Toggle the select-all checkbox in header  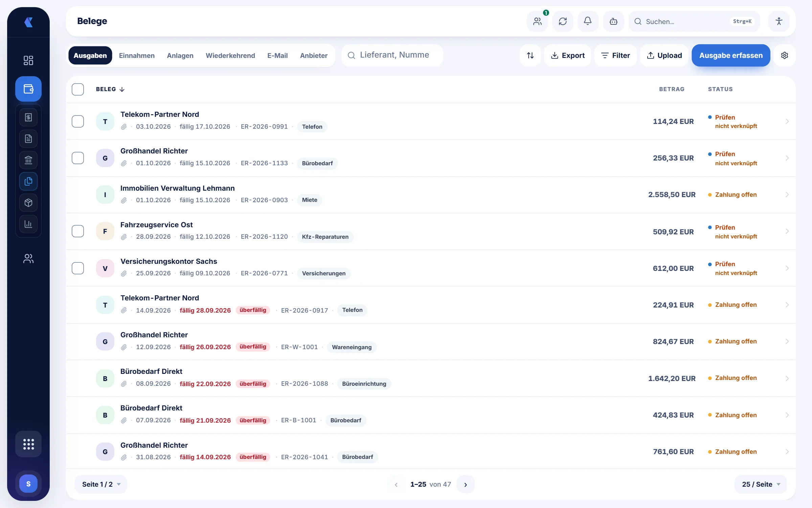click(x=78, y=89)
